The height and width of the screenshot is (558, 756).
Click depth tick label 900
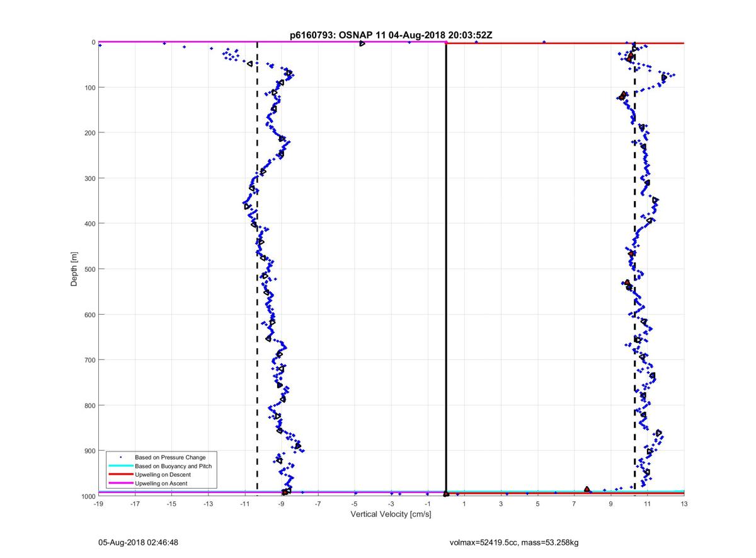point(89,451)
